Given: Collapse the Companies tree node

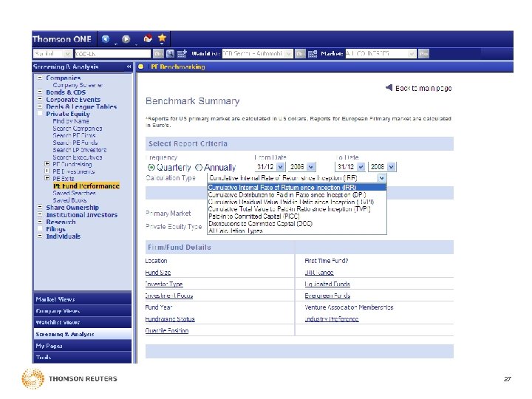Looking at the screenshot, I should [40, 78].
